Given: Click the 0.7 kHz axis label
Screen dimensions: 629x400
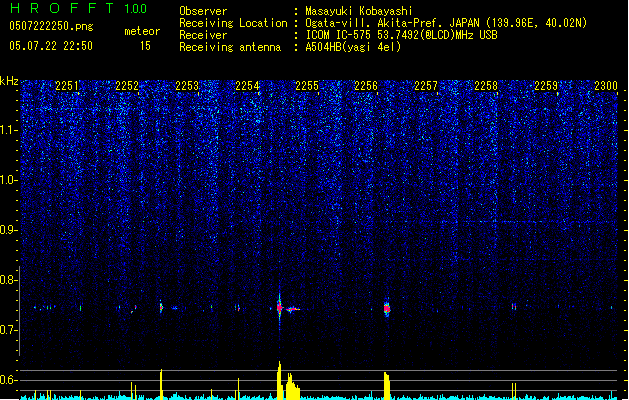Looking at the screenshot, I should (8, 330).
